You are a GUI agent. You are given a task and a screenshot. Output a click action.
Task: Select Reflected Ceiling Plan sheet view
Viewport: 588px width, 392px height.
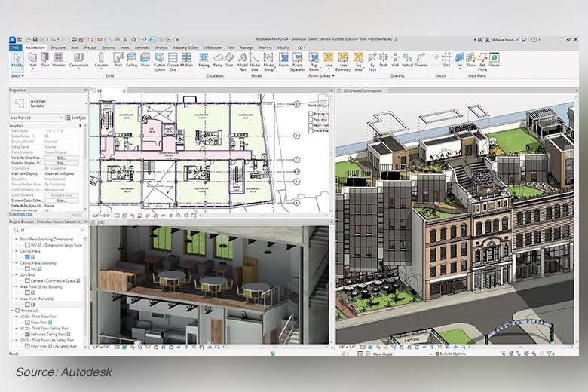coord(47,334)
